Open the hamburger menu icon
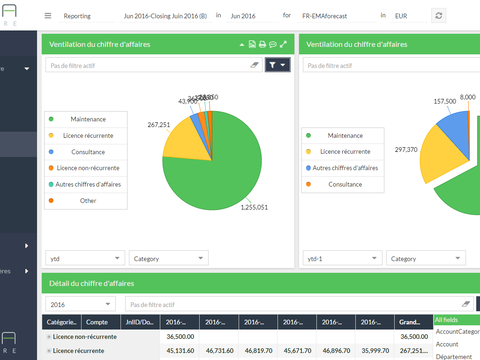The image size is (480, 360). click(x=48, y=16)
